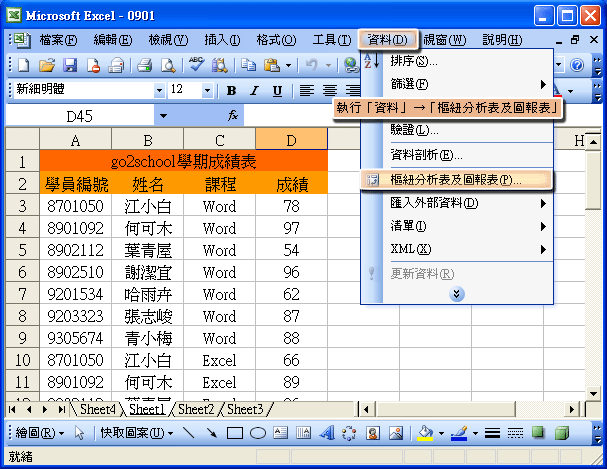The image size is (607, 469).
Task: Open the 檔案 File menu
Action: pos(58,40)
